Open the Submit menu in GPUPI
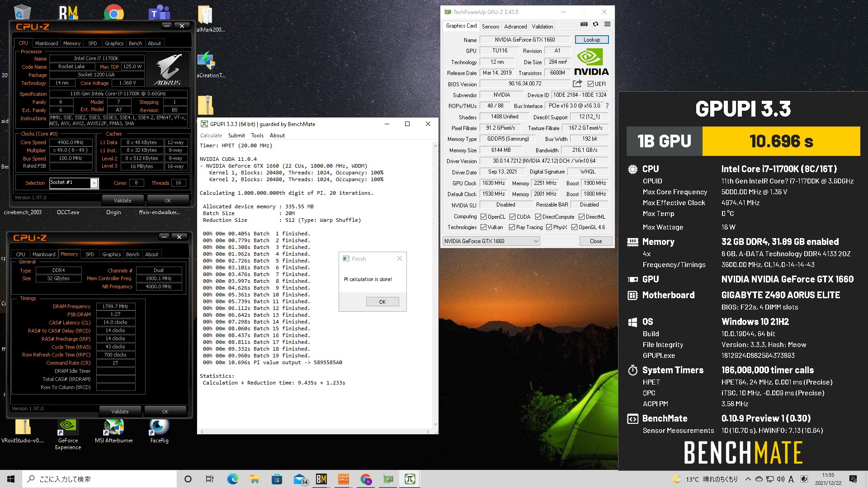The height and width of the screenshot is (488, 868). (x=236, y=136)
